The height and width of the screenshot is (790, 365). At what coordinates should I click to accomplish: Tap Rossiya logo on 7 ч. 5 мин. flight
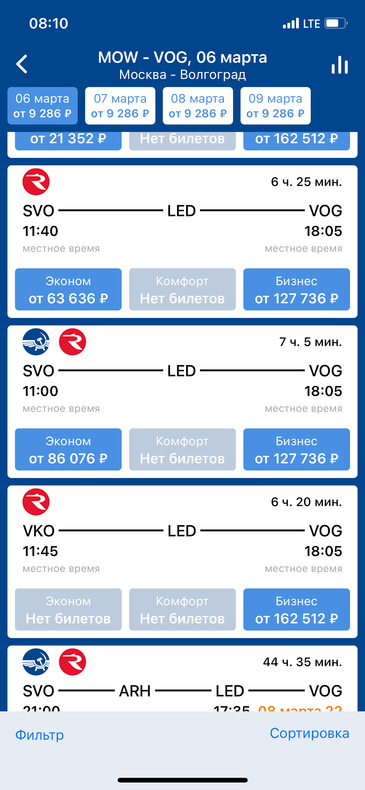(x=72, y=342)
